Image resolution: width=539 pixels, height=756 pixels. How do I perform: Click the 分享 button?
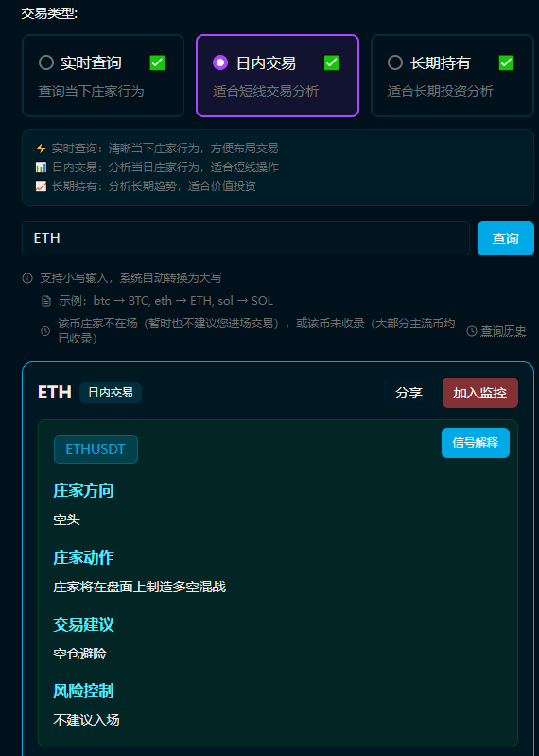click(x=409, y=393)
